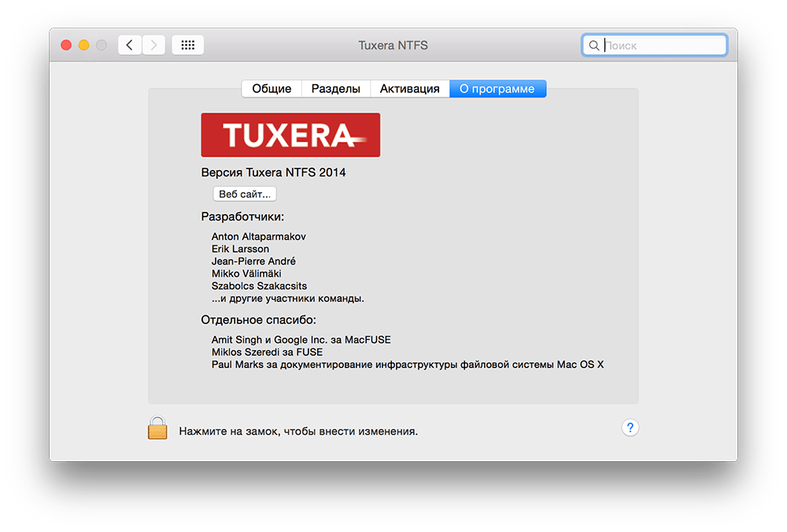Click the Отдельное спасибо: heading
Image resolution: width=787 pixels, height=532 pixels.
[258, 320]
